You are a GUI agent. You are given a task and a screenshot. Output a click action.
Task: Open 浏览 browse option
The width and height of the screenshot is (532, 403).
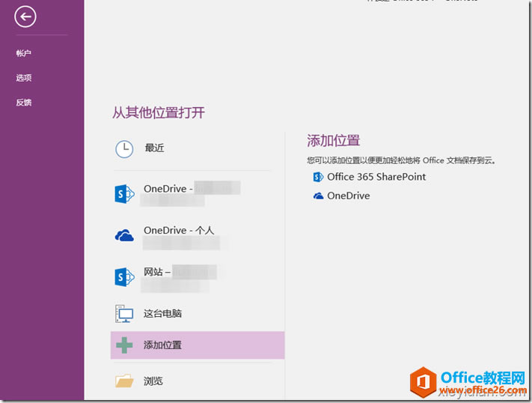153,381
